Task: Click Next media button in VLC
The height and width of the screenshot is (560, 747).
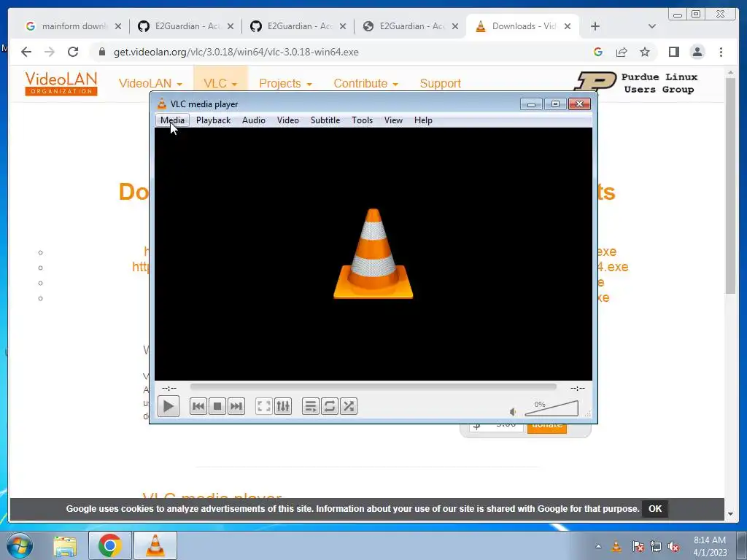Action: (236, 406)
